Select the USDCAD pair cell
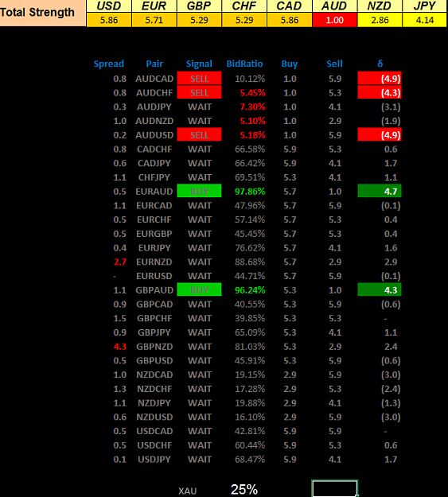 pos(154,431)
